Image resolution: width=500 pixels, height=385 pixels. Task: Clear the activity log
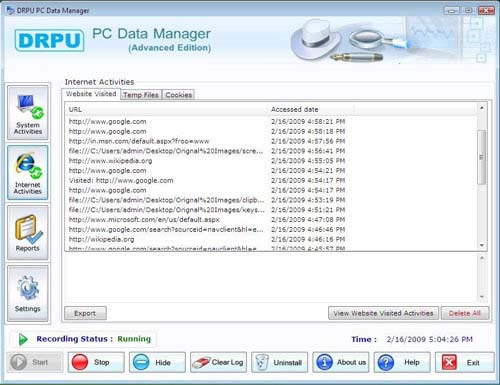click(218, 362)
